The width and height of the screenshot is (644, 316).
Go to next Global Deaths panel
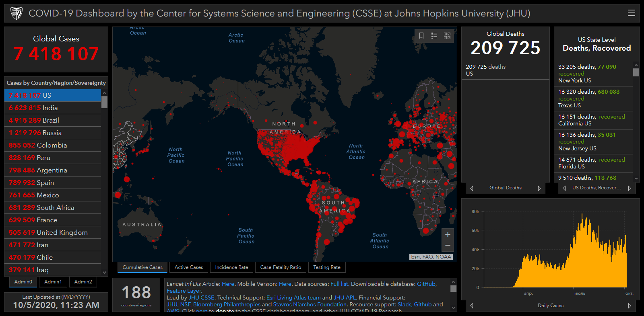tap(539, 188)
